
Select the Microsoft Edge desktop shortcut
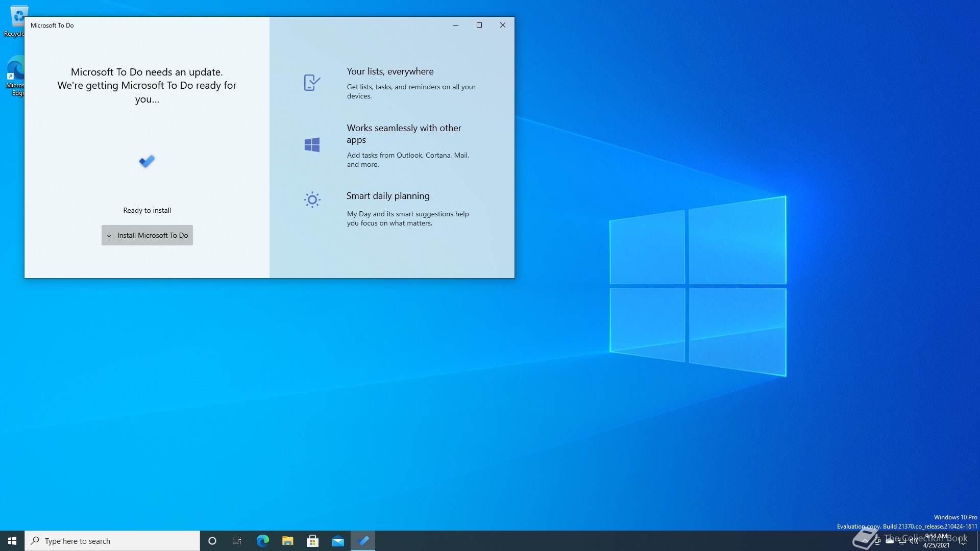click(x=15, y=76)
